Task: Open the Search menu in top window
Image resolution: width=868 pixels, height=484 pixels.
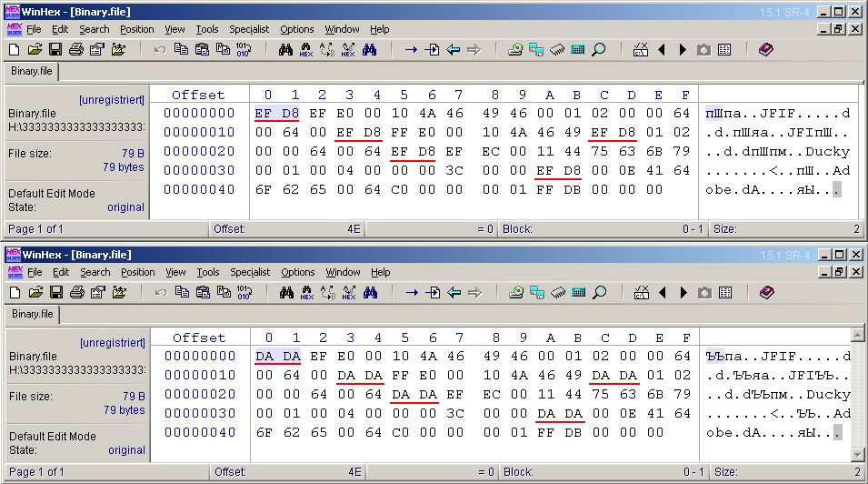Action: tap(95, 29)
